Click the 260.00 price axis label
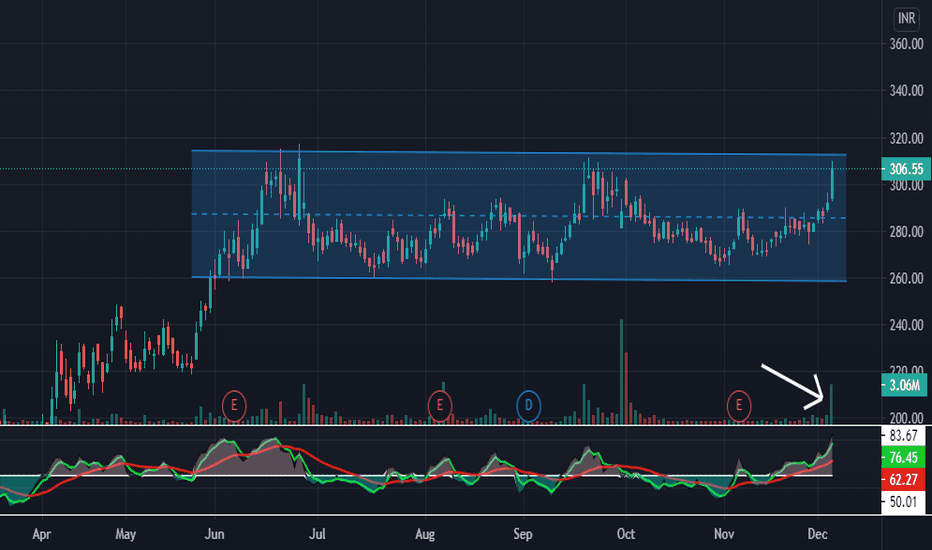The image size is (932, 550). pos(906,278)
